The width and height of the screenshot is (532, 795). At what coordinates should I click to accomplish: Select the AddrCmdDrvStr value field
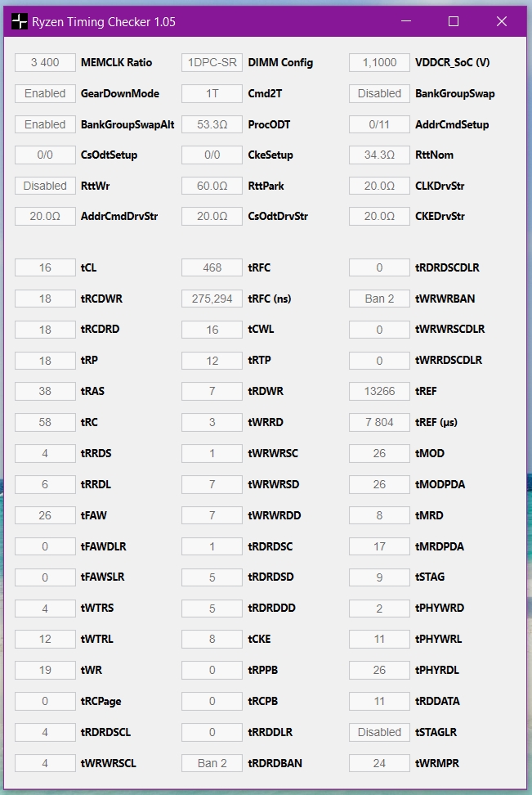click(45, 216)
